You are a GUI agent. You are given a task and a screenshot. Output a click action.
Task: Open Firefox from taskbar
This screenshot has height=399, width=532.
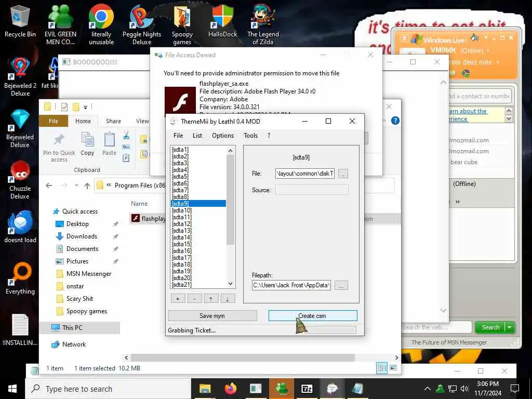[230, 389]
